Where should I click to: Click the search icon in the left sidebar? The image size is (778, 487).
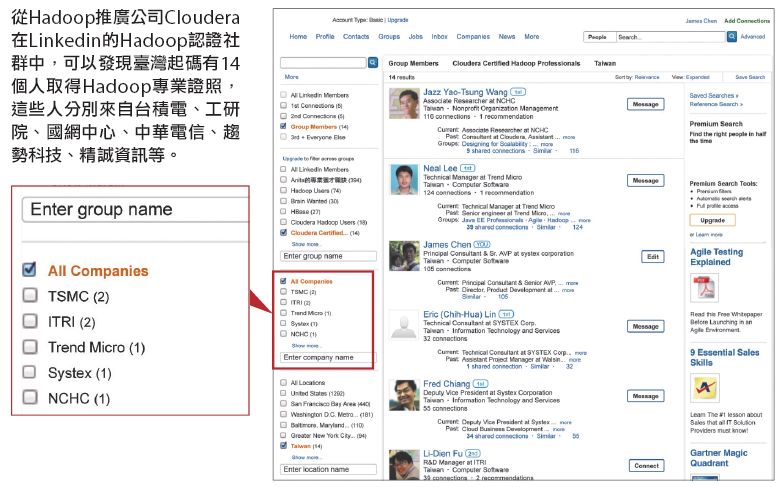click(x=373, y=62)
